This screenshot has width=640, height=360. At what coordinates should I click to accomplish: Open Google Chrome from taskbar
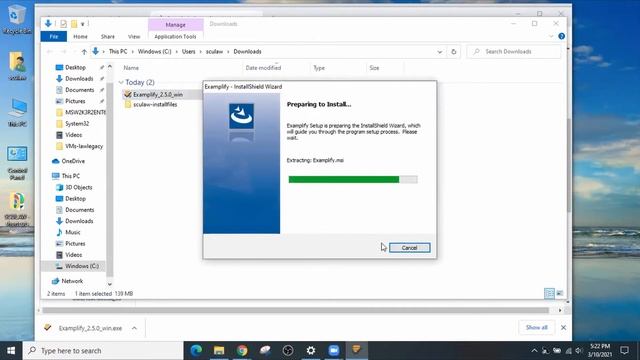click(x=242, y=351)
